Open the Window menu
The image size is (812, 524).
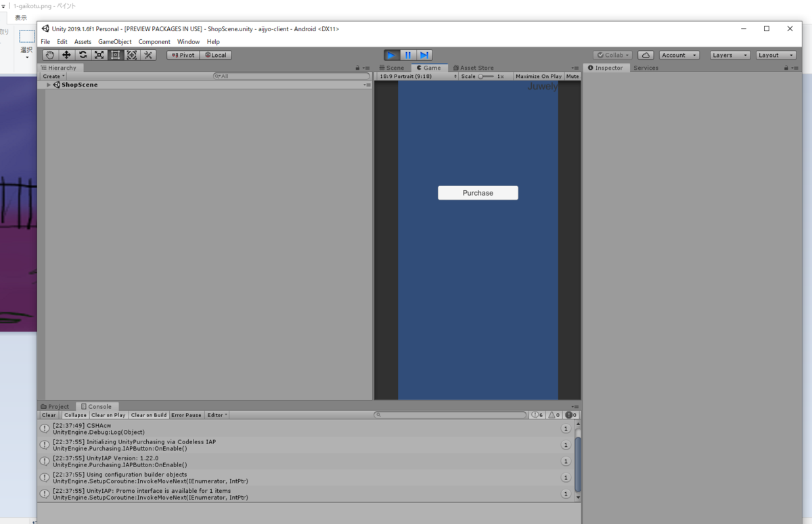[188, 42]
